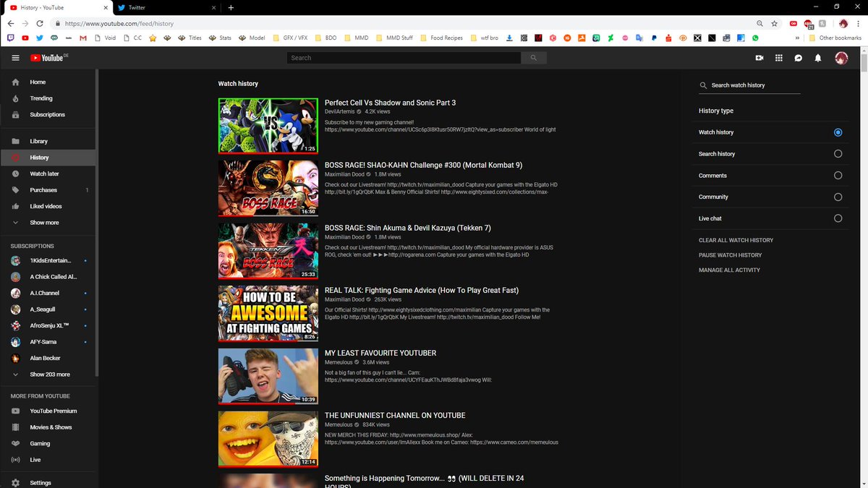Open BDO bookmark folder

click(x=326, y=38)
